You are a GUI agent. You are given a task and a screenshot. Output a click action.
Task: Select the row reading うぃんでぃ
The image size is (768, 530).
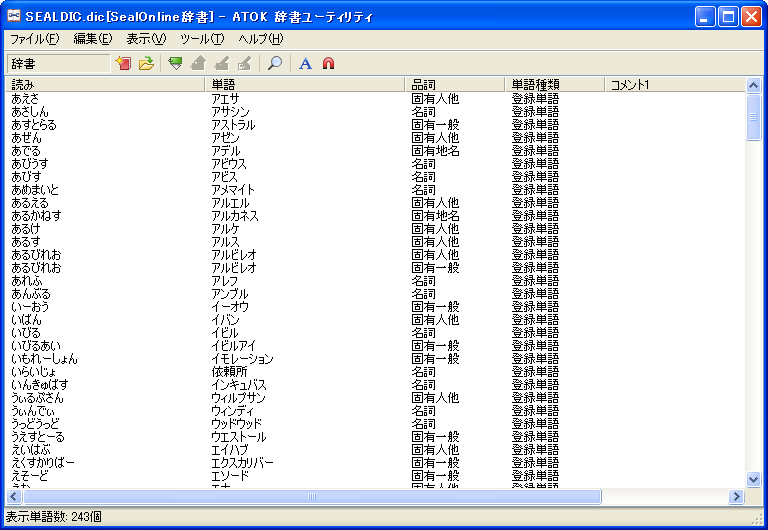[33, 410]
